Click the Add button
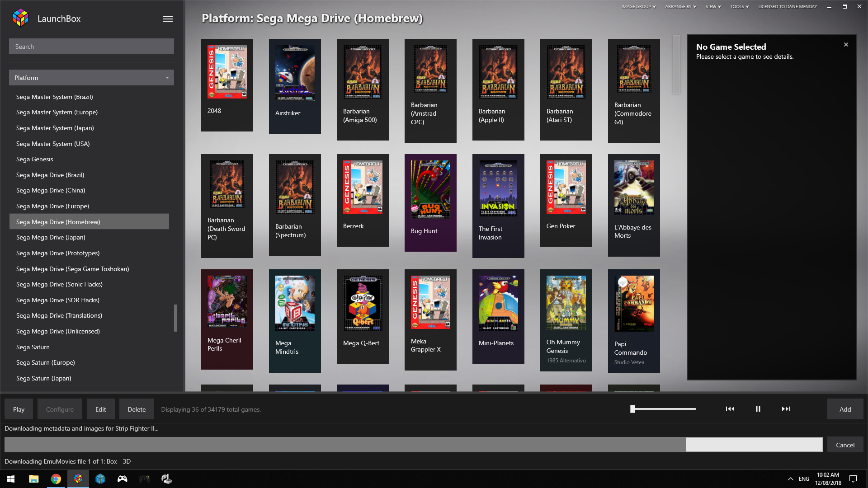This screenshot has width=868, height=488. point(845,409)
